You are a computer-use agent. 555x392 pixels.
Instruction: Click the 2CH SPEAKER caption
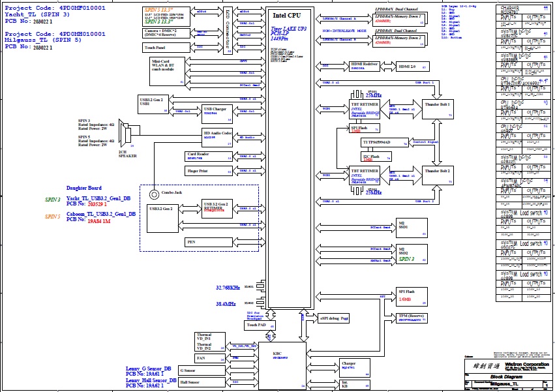click(127, 154)
